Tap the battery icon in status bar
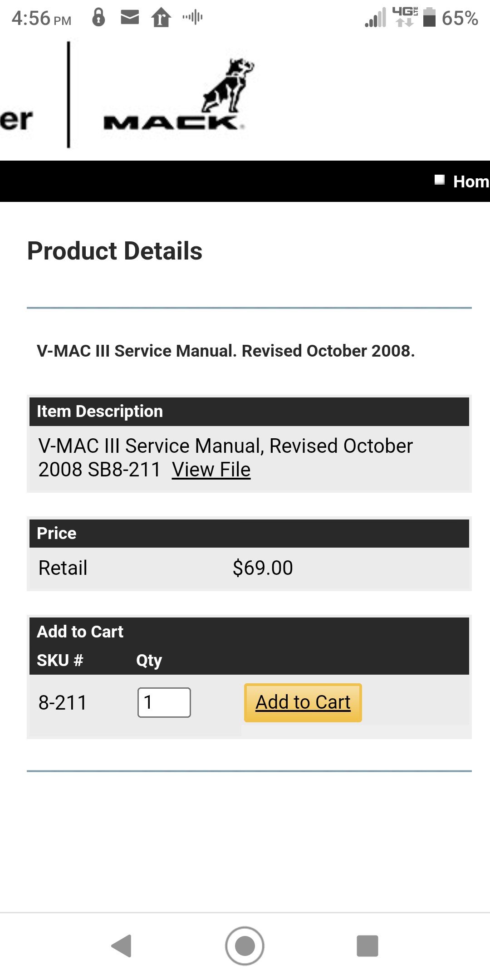 429,17
